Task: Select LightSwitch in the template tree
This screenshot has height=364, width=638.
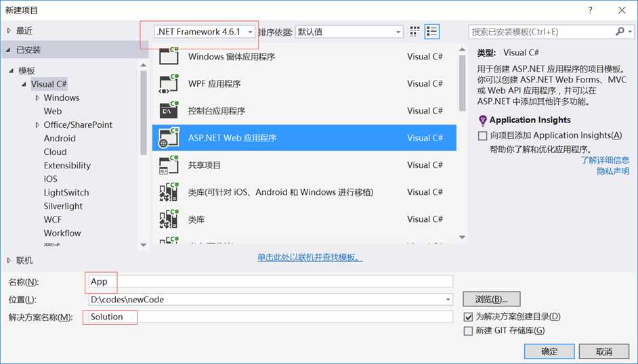Action: tap(66, 193)
